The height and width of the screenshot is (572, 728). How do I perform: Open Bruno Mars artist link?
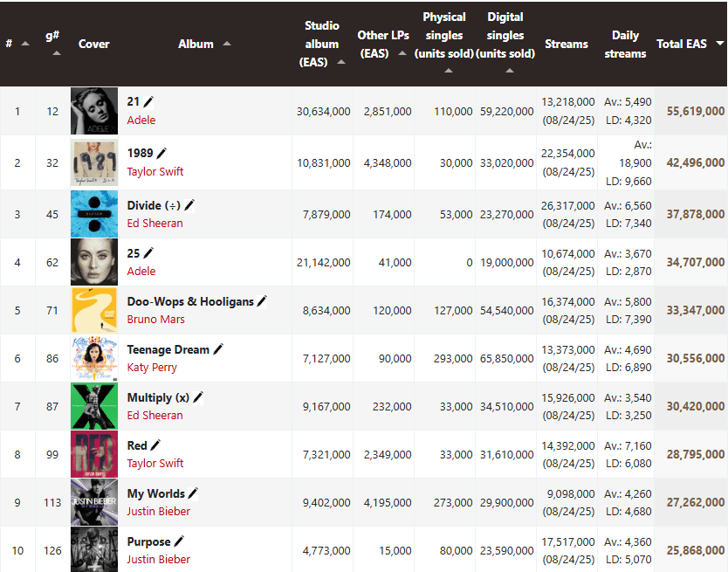coord(156,320)
